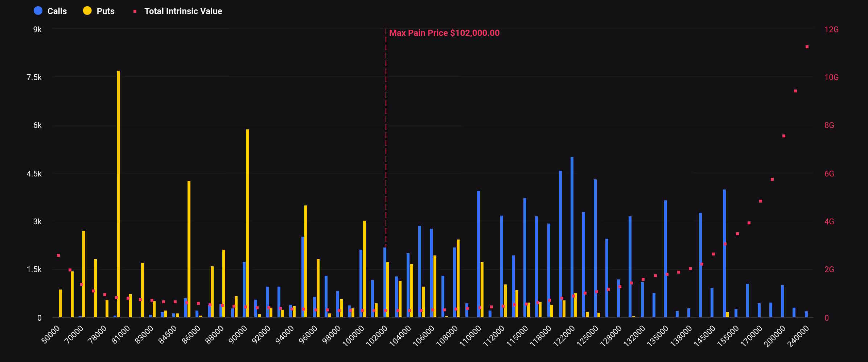
Task: Click the red Total Intrinsic Value marker
Action: coord(135,11)
